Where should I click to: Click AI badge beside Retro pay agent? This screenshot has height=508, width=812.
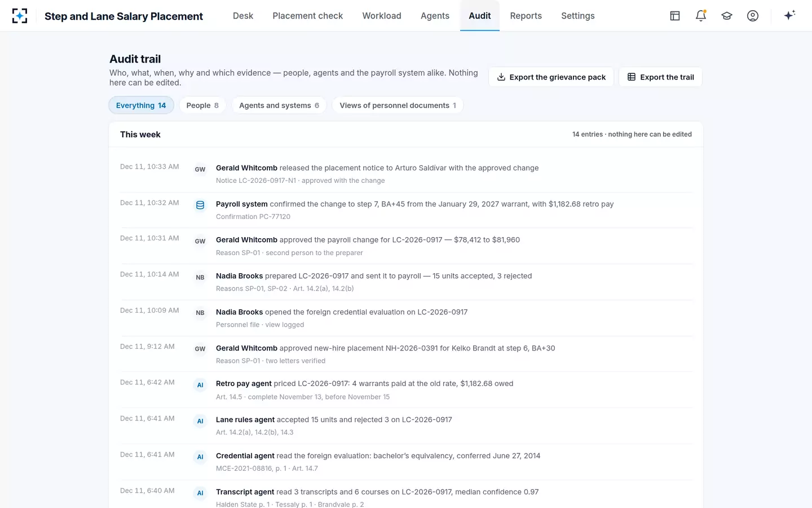coord(200,385)
